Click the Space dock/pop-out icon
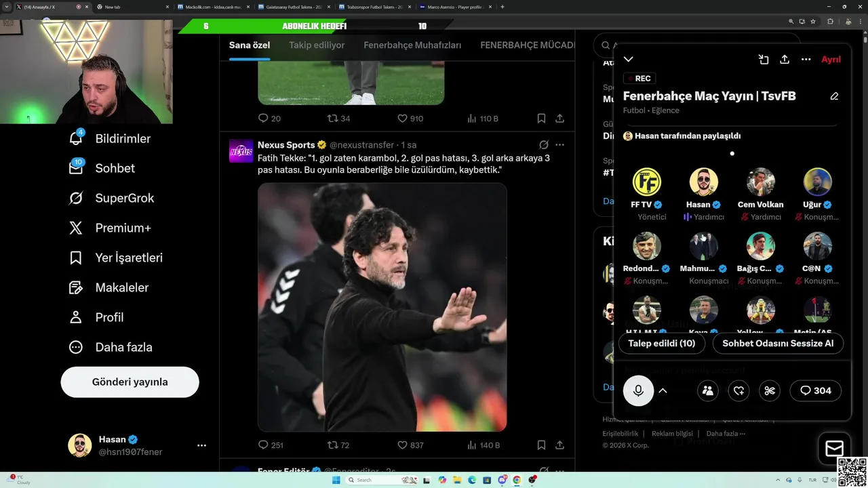The image size is (868, 488). 764,60
